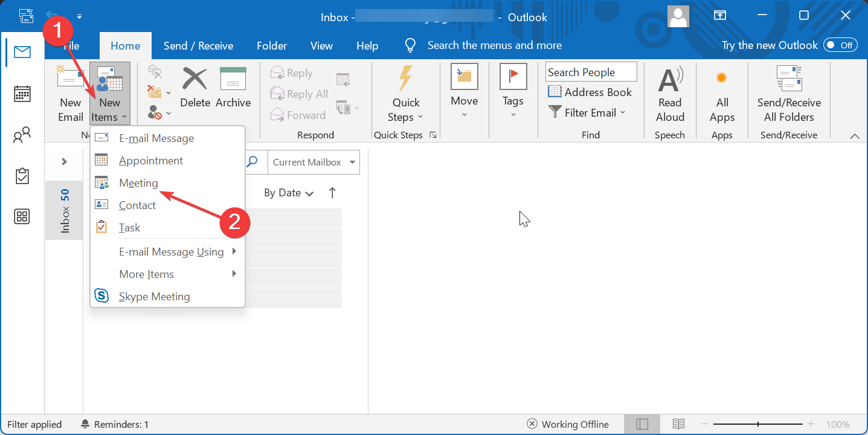
Task: Switch to the Calendar view icon
Action: click(x=22, y=94)
